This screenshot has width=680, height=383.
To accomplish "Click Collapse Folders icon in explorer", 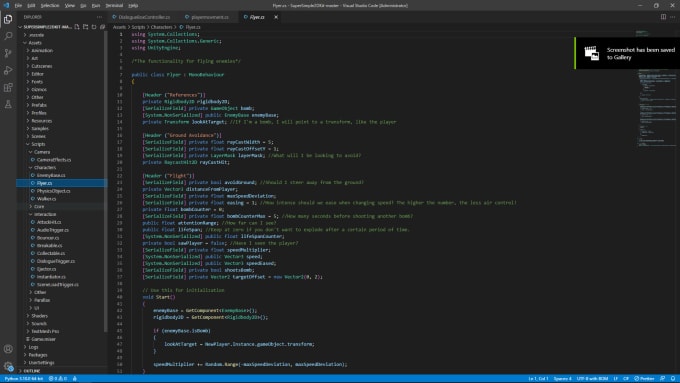I will pos(102,27).
